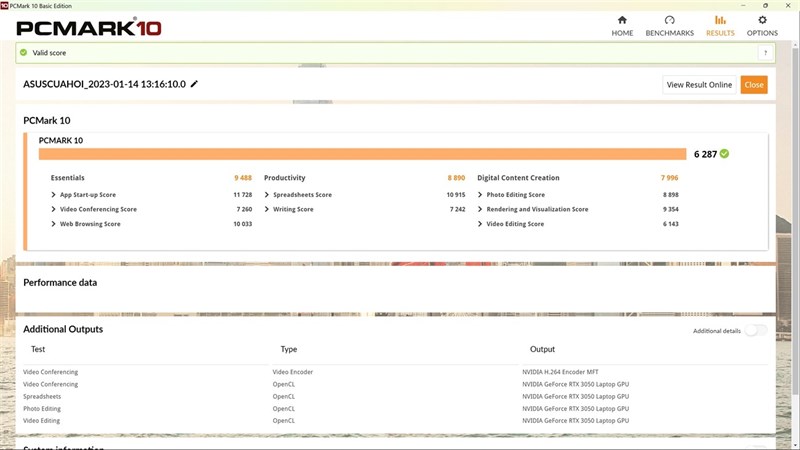Open the Benchmarks gauge icon
800x450 pixels.
(x=669, y=20)
